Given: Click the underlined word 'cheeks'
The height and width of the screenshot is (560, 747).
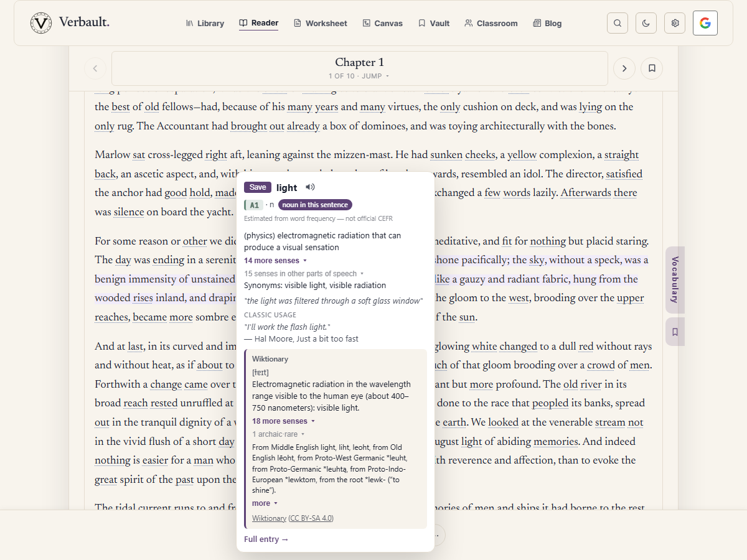Looking at the screenshot, I should click(480, 155).
